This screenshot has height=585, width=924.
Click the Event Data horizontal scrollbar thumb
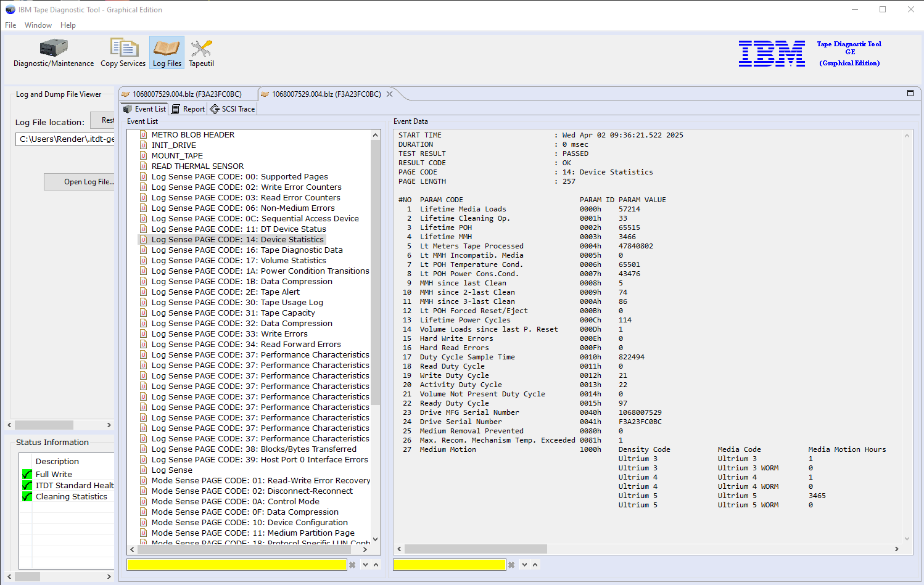pos(476,549)
